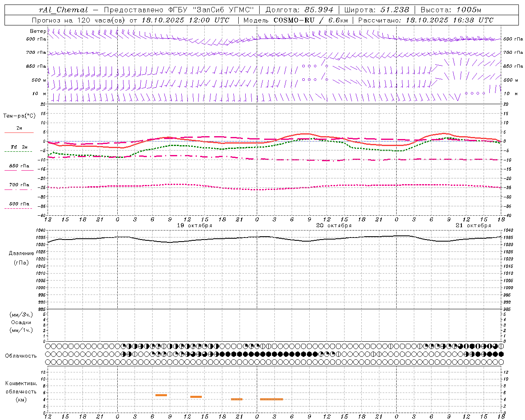Image resolution: width=525 pixels, height=420 pixels.
Task: Click the '(мм/3ч.)' precipitation unit label
Action: tap(21, 315)
